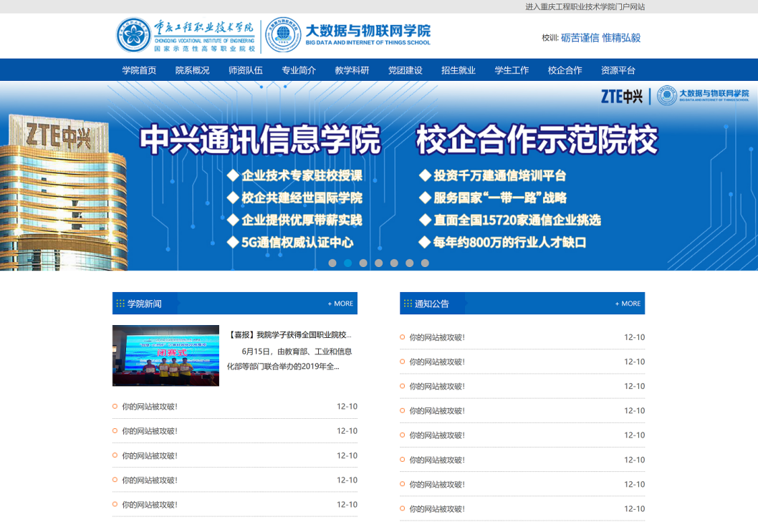
Task: Show the seventh (last) carousel slide dot
Action: click(x=425, y=263)
